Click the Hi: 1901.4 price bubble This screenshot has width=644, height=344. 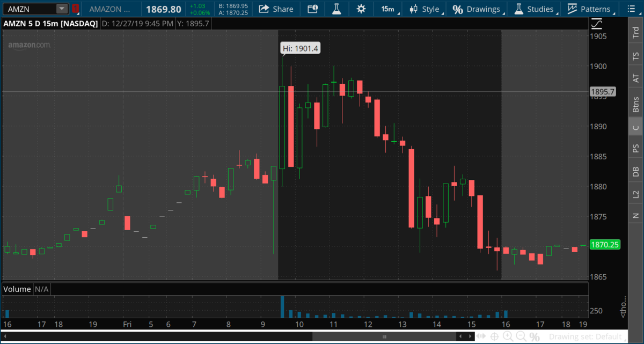pos(301,48)
